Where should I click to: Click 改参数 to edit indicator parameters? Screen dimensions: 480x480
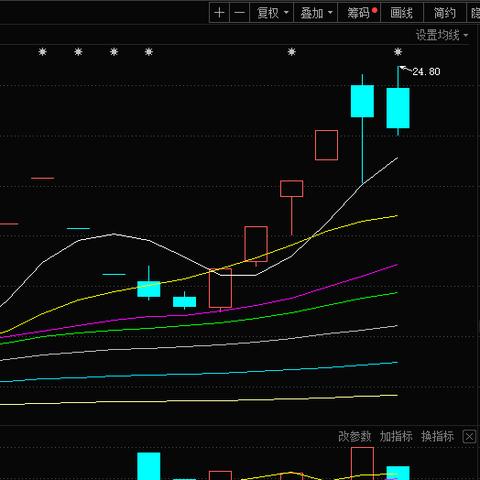pos(355,436)
